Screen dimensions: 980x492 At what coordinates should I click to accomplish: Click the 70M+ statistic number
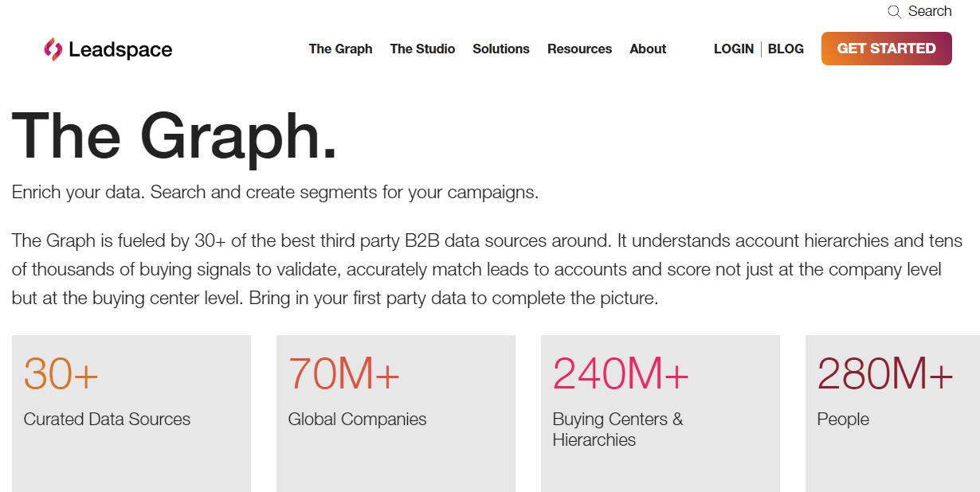point(344,373)
